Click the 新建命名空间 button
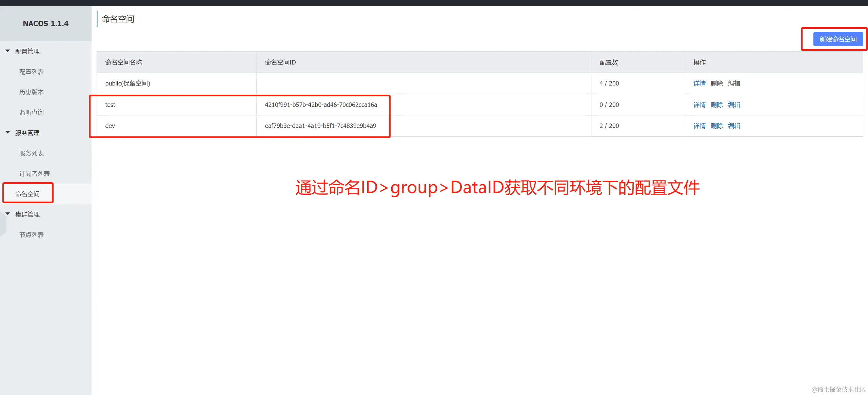 pos(838,39)
